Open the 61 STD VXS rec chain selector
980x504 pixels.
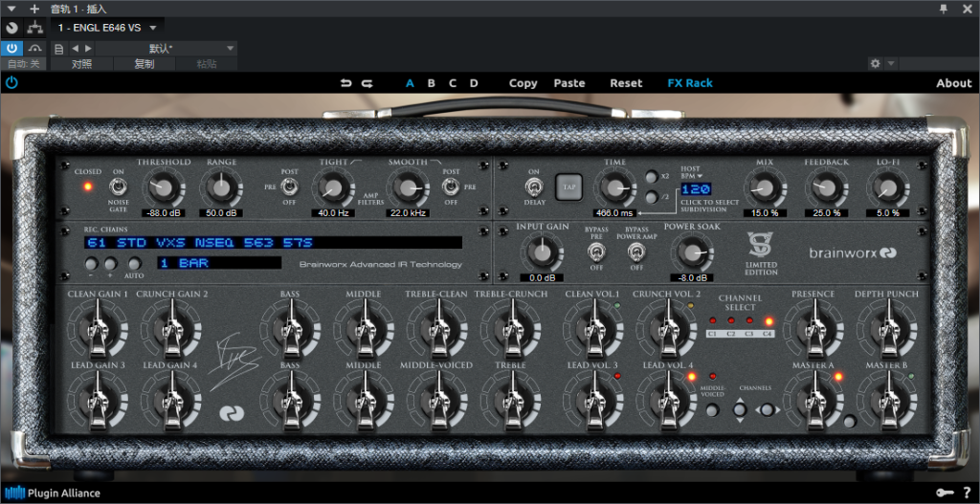coord(273,242)
